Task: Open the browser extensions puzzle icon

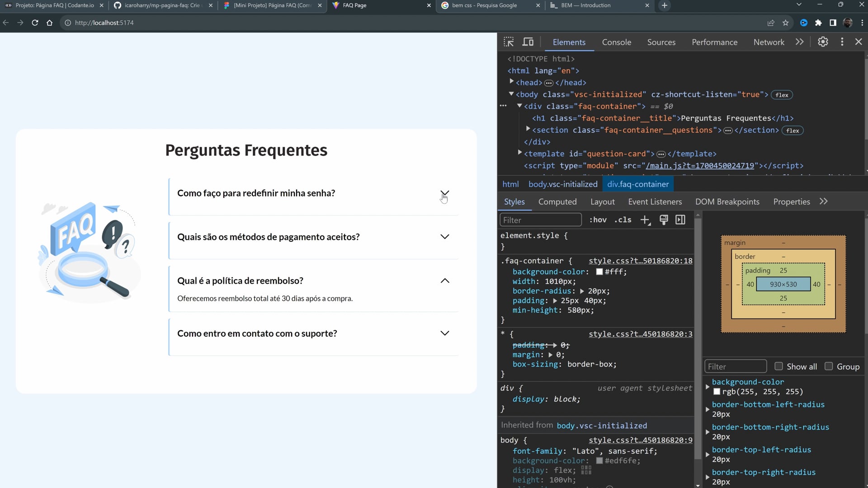Action: [818, 23]
